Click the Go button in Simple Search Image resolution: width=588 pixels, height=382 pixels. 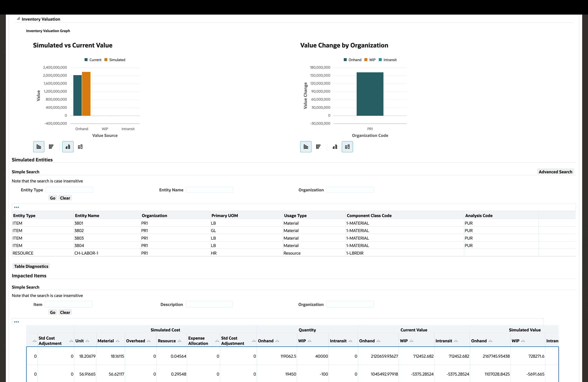click(x=52, y=198)
